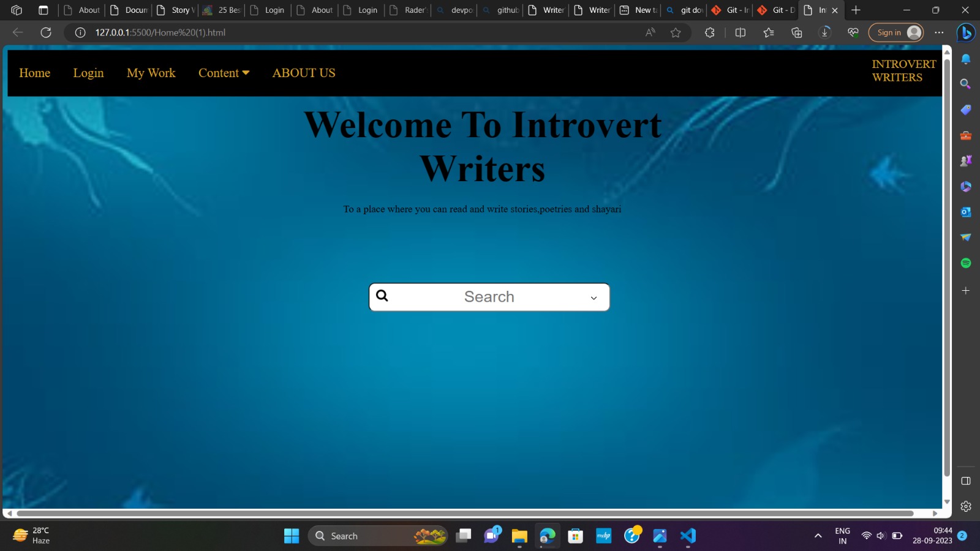Click the Home link in the navbar

(35, 73)
